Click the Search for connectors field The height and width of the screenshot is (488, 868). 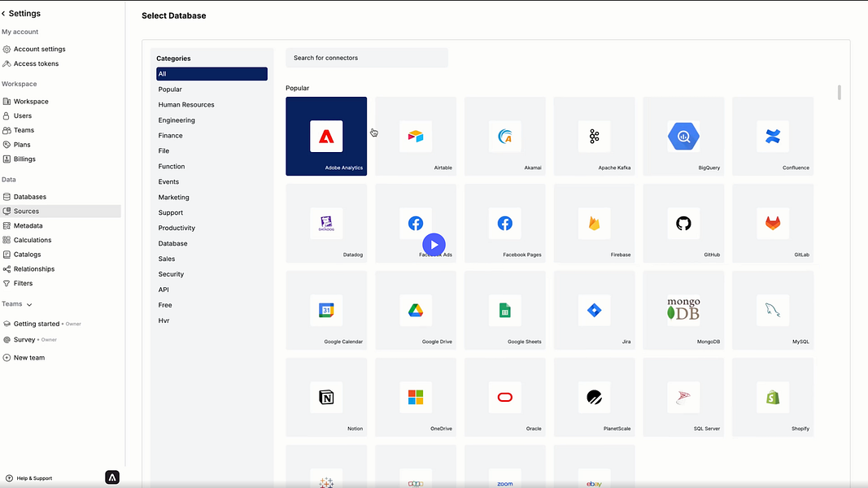click(x=366, y=58)
